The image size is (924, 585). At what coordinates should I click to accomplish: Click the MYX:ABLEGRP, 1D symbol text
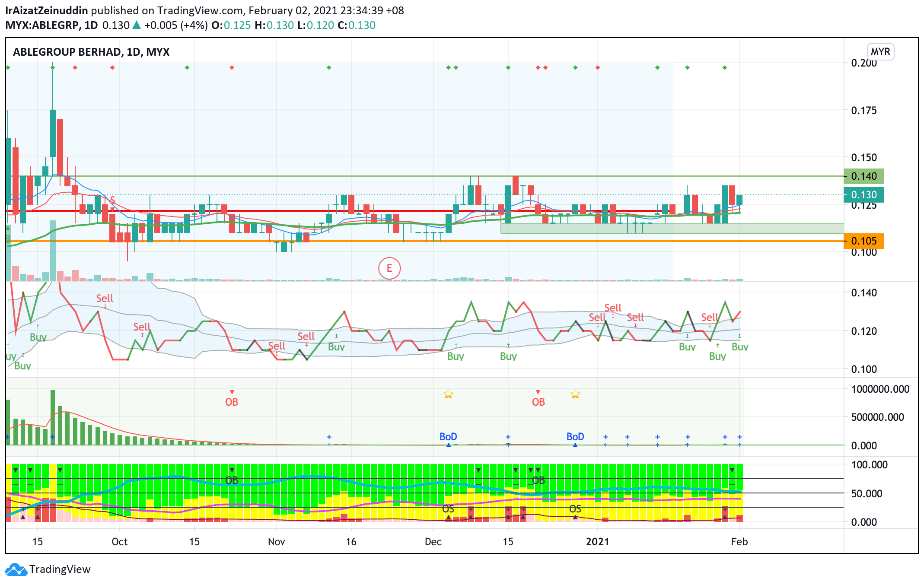51,25
